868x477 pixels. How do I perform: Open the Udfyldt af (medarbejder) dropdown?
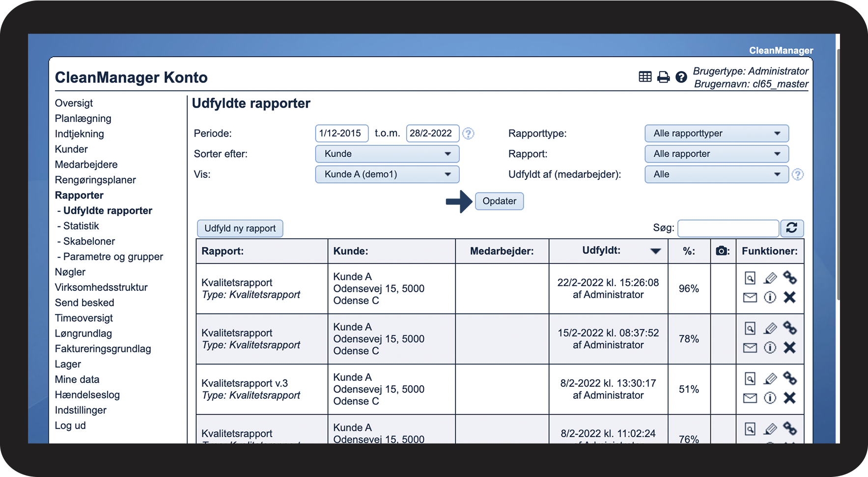point(716,174)
